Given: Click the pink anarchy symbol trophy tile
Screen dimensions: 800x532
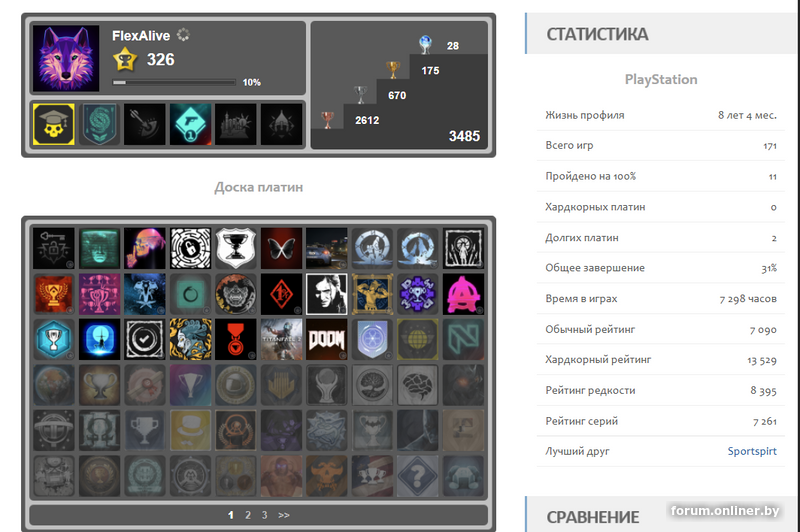Looking at the screenshot, I should [463, 294].
